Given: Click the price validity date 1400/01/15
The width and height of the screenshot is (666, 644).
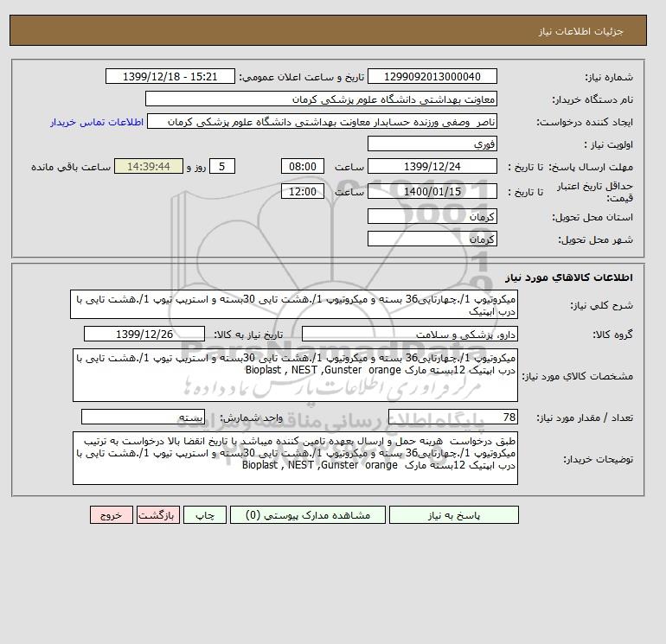Looking at the screenshot, I should [x=432, y=191].
